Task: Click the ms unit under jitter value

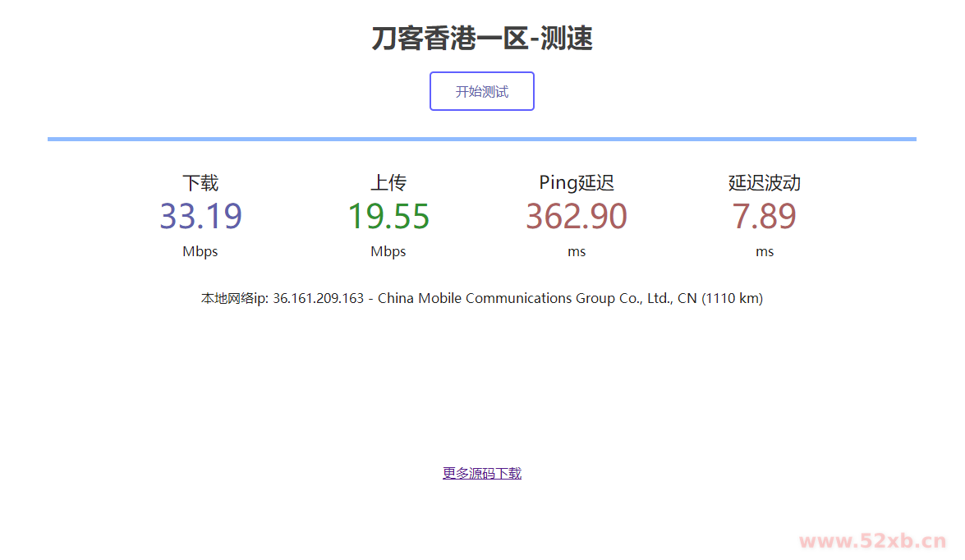Action: 764,251
